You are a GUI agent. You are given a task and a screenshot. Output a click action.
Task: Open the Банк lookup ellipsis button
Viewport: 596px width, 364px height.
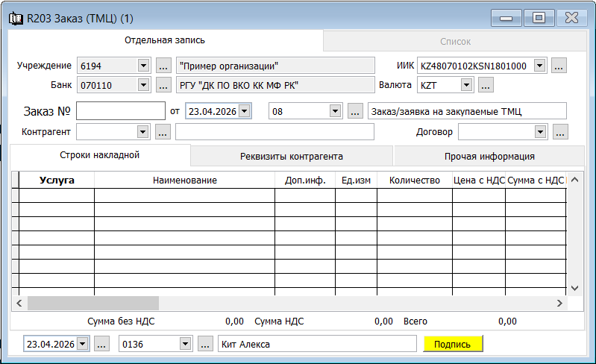164,85
